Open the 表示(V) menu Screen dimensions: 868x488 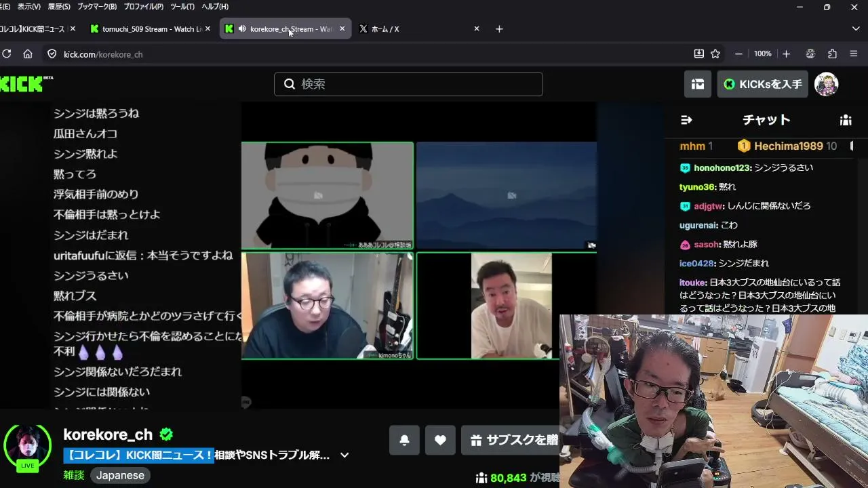pyautogui.click(x=28, y=7)
